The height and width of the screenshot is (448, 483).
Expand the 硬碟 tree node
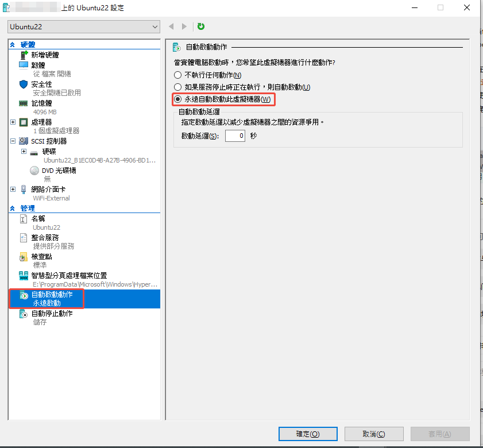24,151
